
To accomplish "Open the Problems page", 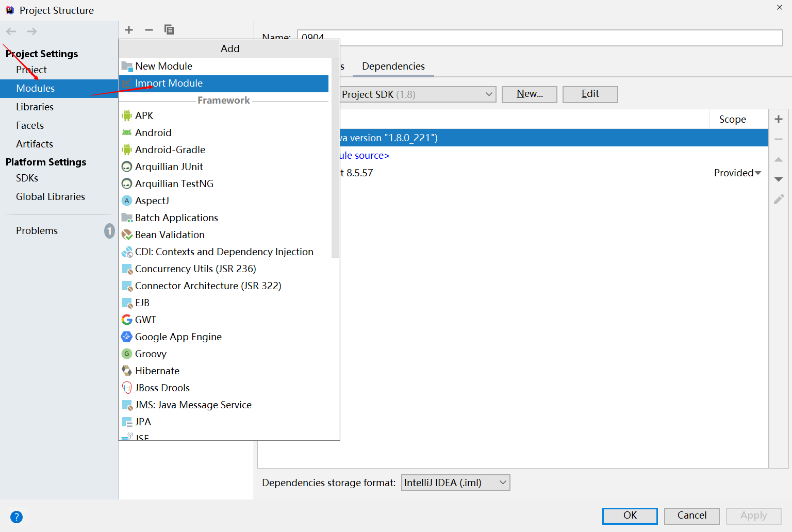I will [59, 230].
